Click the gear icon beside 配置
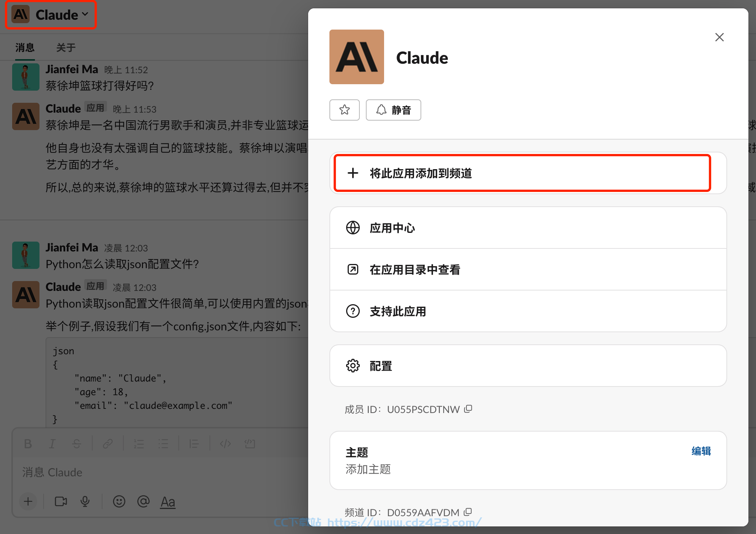The height and width of the screenshot is (534, 756). 353,366
